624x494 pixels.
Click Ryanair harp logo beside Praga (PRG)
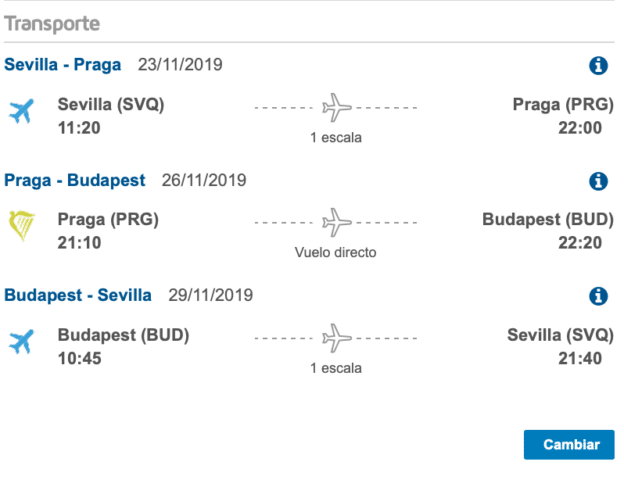[20, 226]
